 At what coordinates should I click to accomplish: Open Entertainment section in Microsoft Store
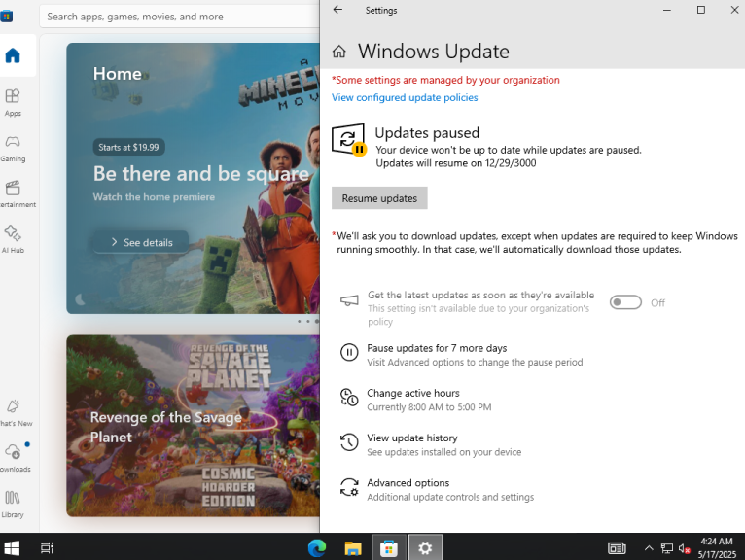(13, 193)
